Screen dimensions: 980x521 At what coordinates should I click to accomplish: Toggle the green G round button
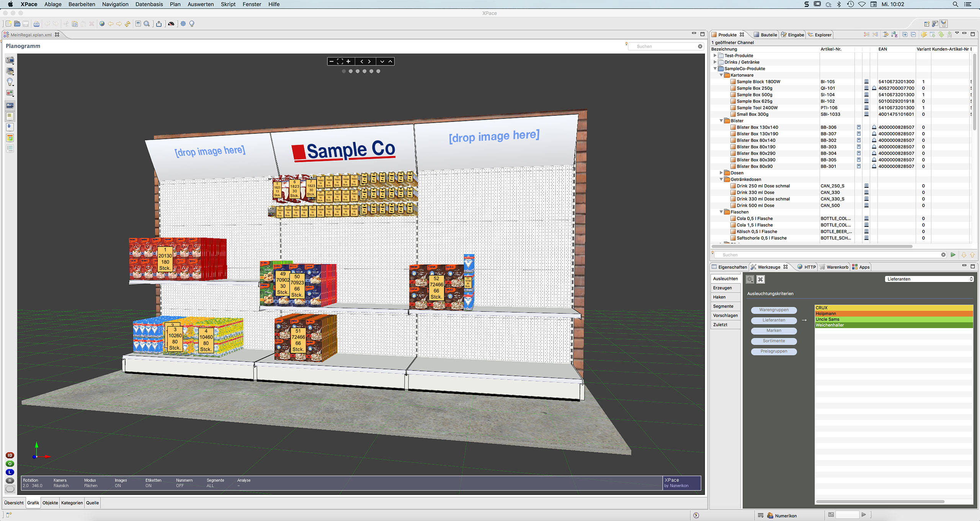click(x=10, y=464)
